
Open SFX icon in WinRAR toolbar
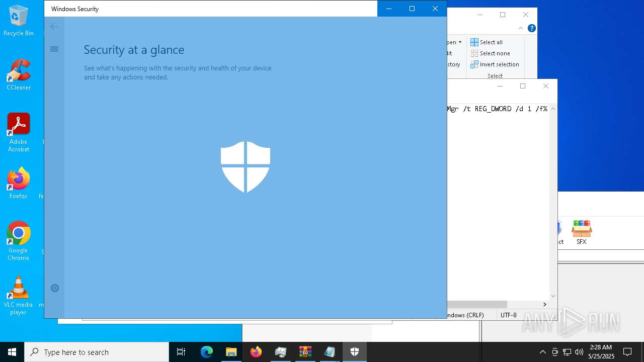582,232
